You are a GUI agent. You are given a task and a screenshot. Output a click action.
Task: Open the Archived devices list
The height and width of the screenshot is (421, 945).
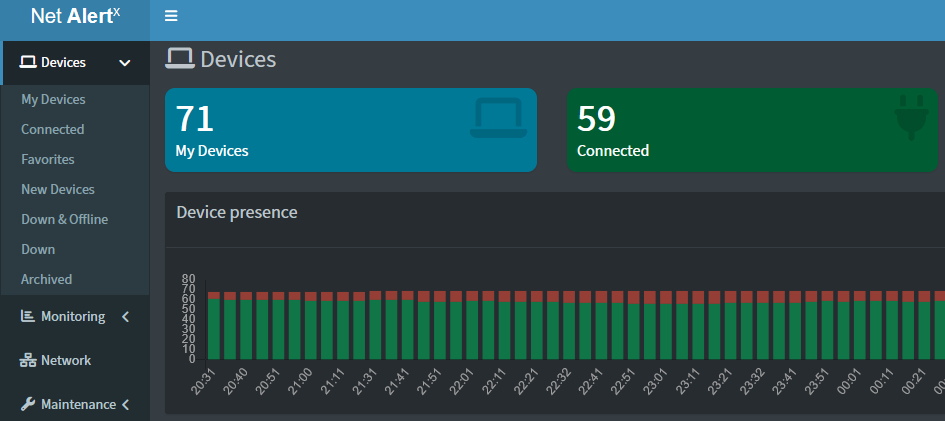46,280
